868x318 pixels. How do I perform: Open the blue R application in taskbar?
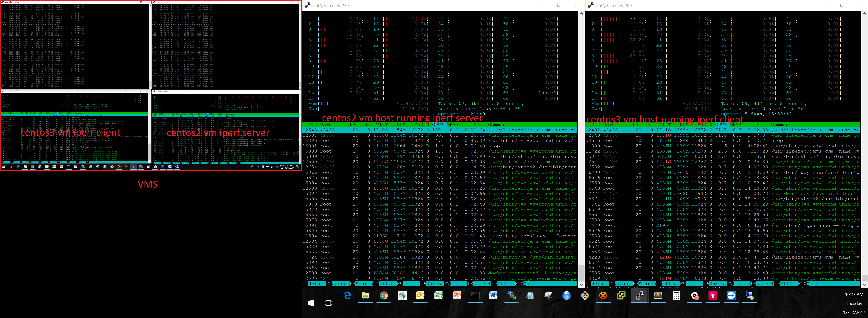coord(567,296)
